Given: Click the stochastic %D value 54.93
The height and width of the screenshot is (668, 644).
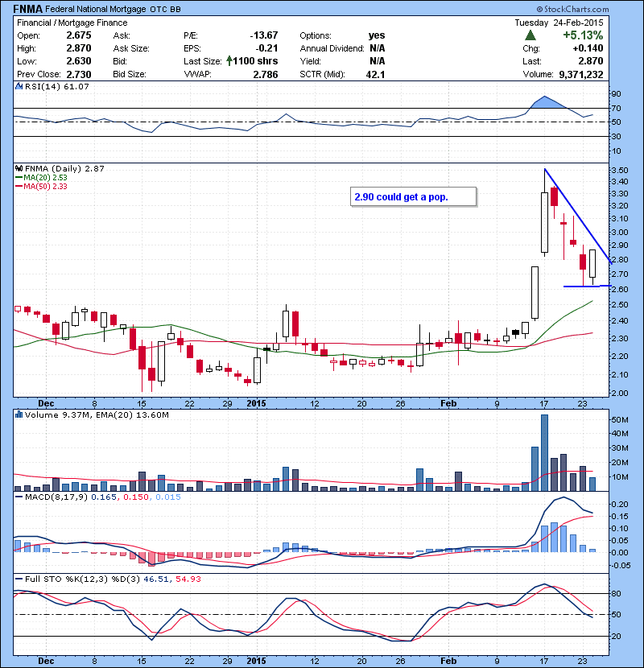Looking at the screenshot, I should 188,579.
